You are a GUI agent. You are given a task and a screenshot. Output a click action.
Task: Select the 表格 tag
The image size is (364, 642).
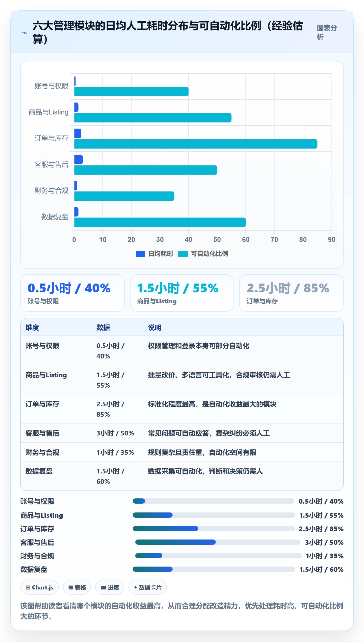pos(77,587)
